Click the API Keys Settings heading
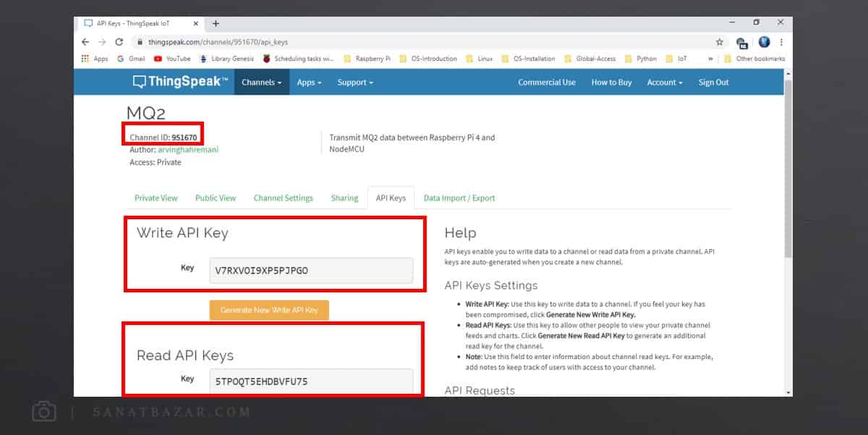The height and width of the screenshot is (435, 868). [x=491, y=285]
